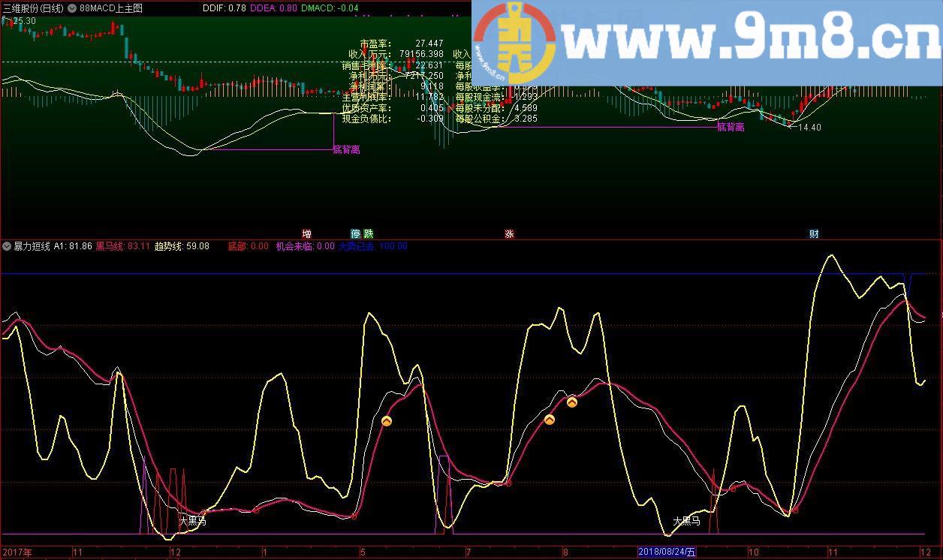Select the 2018/08/24 date marker on timeline

click(x=667, y=552)
